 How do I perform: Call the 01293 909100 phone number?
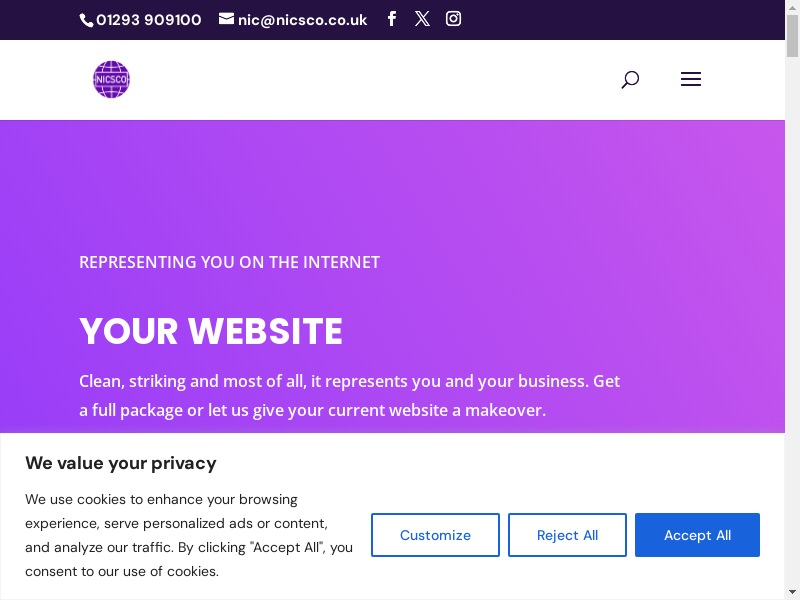tap(148, 20)
